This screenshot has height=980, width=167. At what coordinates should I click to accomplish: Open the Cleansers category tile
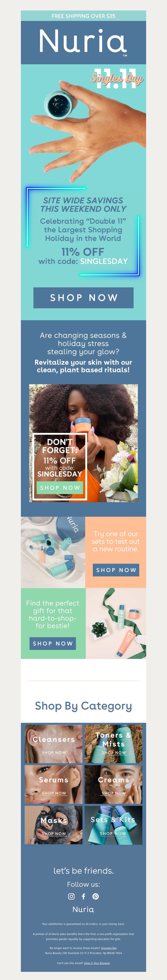(x=53, y=744)
